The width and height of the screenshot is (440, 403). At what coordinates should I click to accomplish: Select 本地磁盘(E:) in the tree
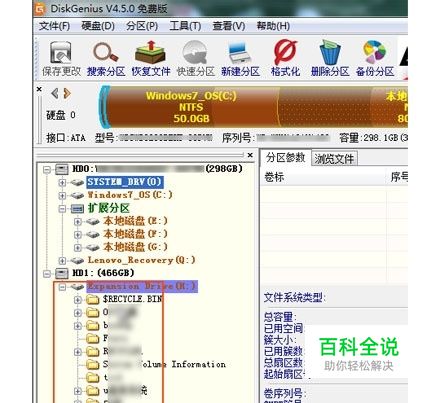pyautogui.click(x=135, y=221)
